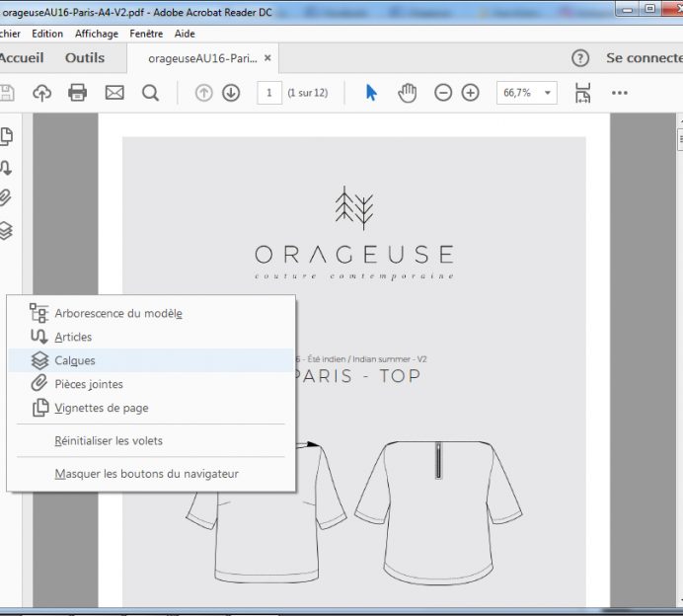This screenshot has height=616, width=683.
Task: Go to previous page arrow
Action: pos(204,93)
